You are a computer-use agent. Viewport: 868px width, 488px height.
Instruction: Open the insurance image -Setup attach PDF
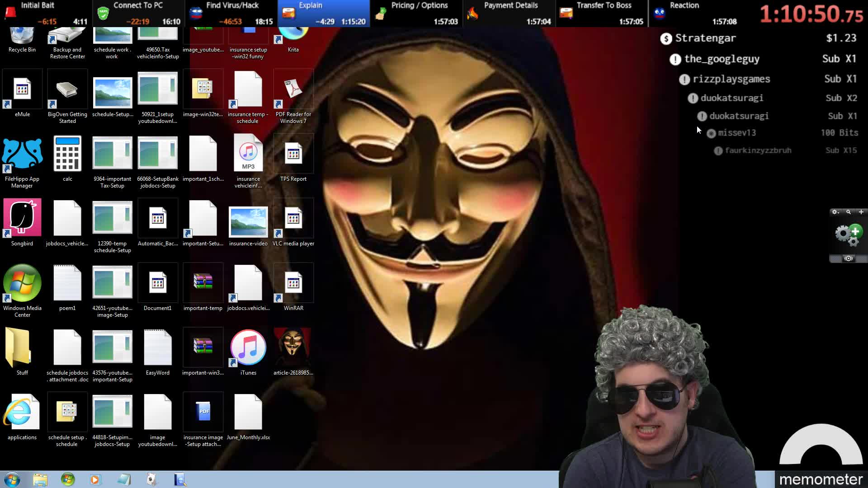coord(203,412)
